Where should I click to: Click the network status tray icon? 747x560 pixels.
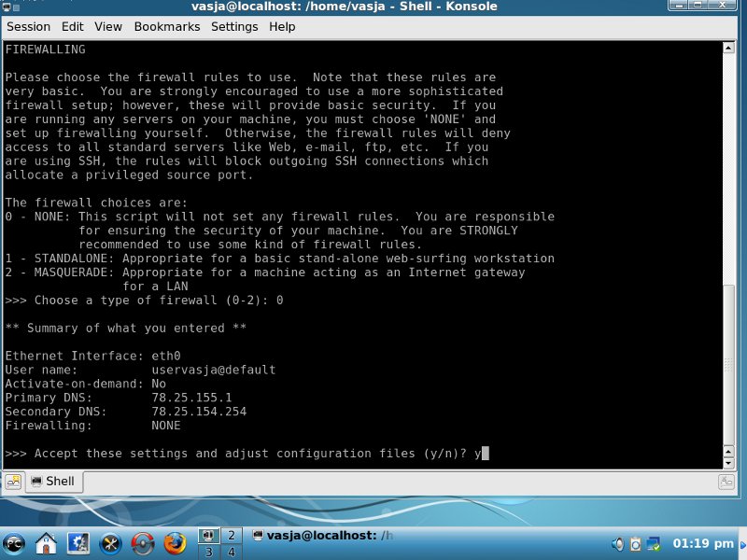coord(654,543)
